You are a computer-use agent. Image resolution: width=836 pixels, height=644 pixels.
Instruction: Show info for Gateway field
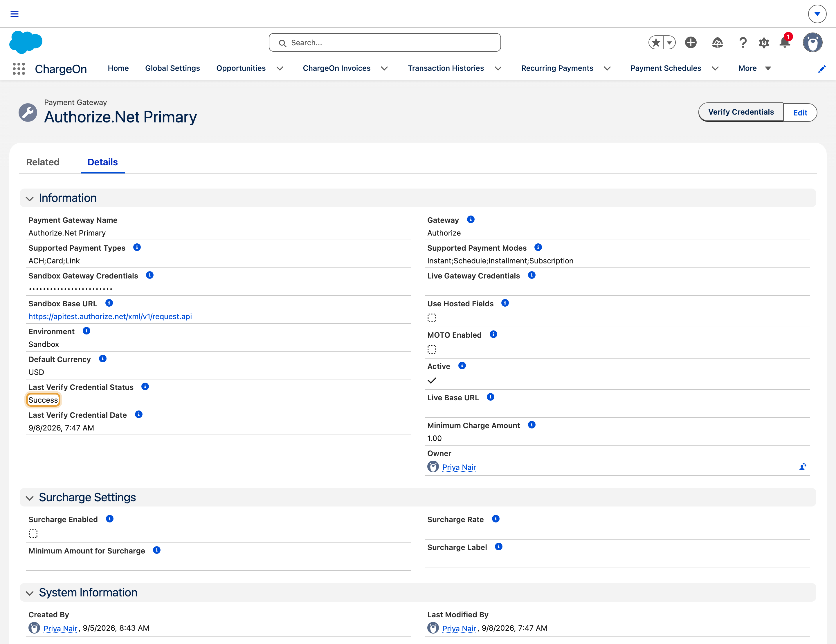coord(471,220)
